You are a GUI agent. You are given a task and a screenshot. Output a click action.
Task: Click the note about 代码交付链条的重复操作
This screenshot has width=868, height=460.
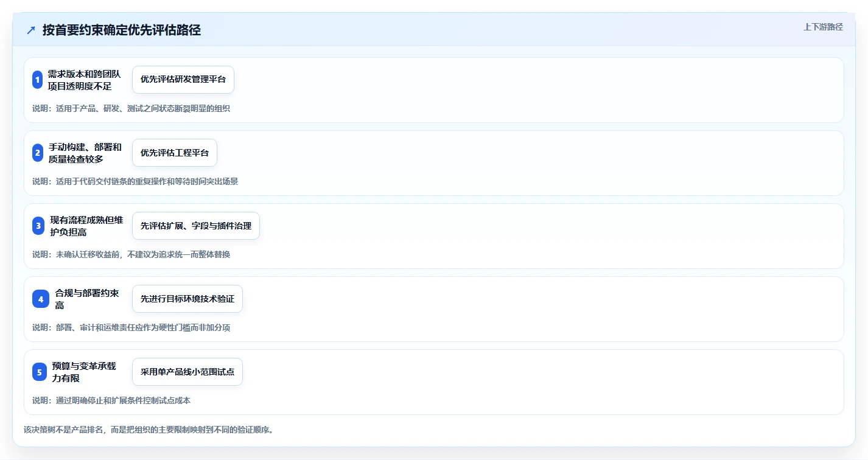click(135, 181)
